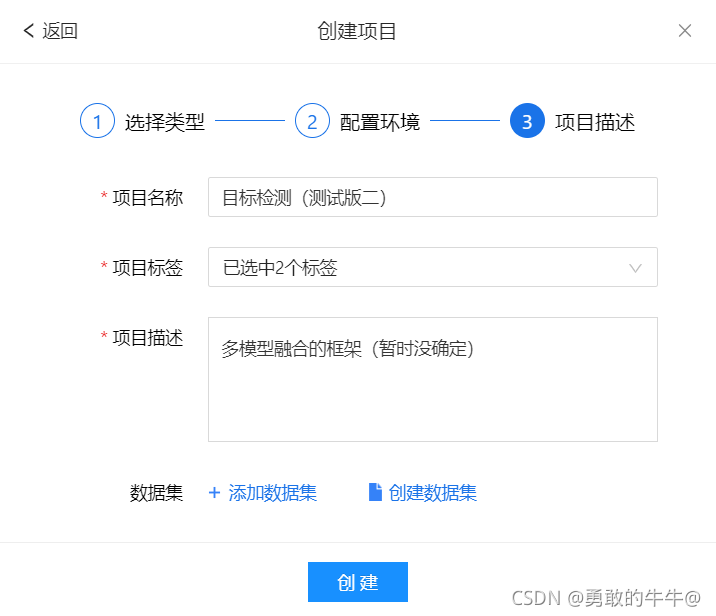Jump to step 2 circle 配置环境
Screen dimensions: 716x616
[x=312, y=121]
